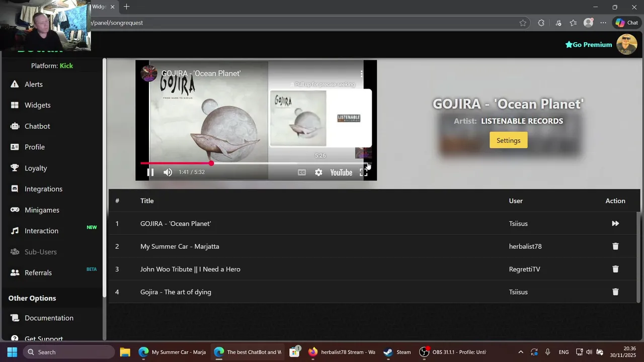Open Edge Settings and more menu

point(603,23)
